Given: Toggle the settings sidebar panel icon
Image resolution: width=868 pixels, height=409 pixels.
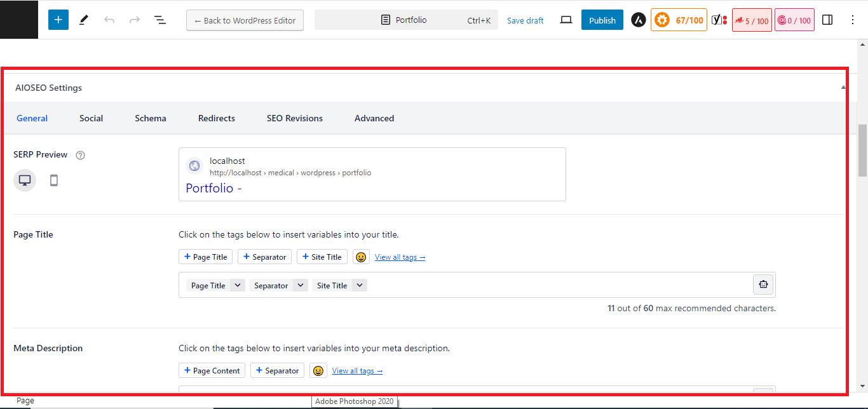Looking at the screenshot, I should (x=827, y=20).
